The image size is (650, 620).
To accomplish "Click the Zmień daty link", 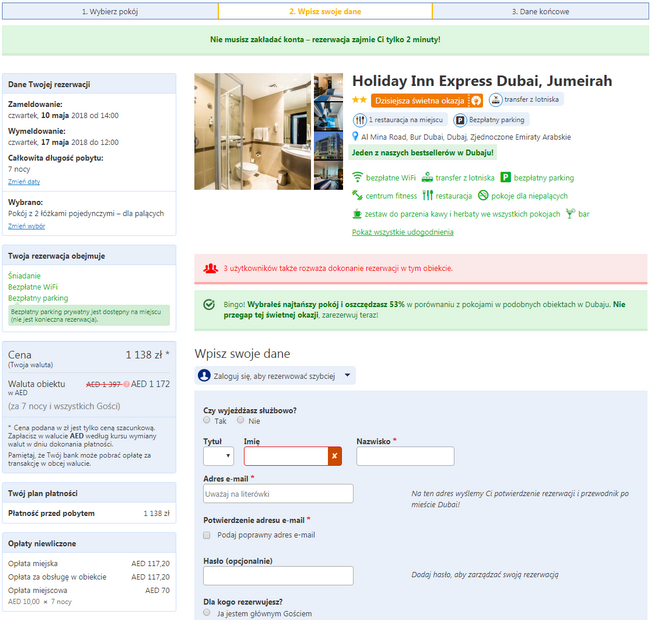I will pos(24,182).
